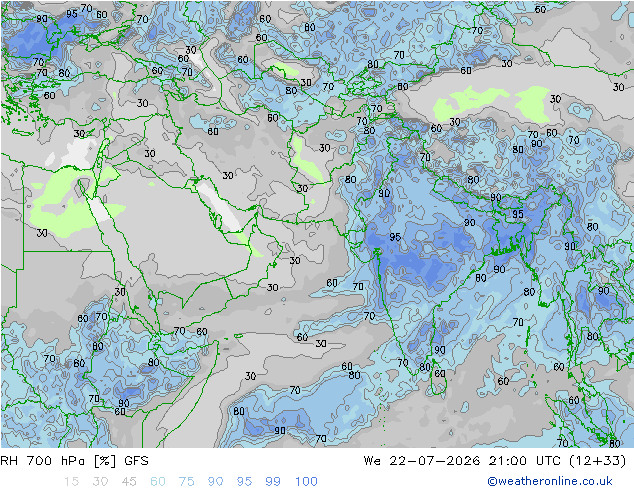Viewport: 634px width, 490px height.
Task: Click the '(12+33)' forecast offset label
Action: click(x=598, y=460)
